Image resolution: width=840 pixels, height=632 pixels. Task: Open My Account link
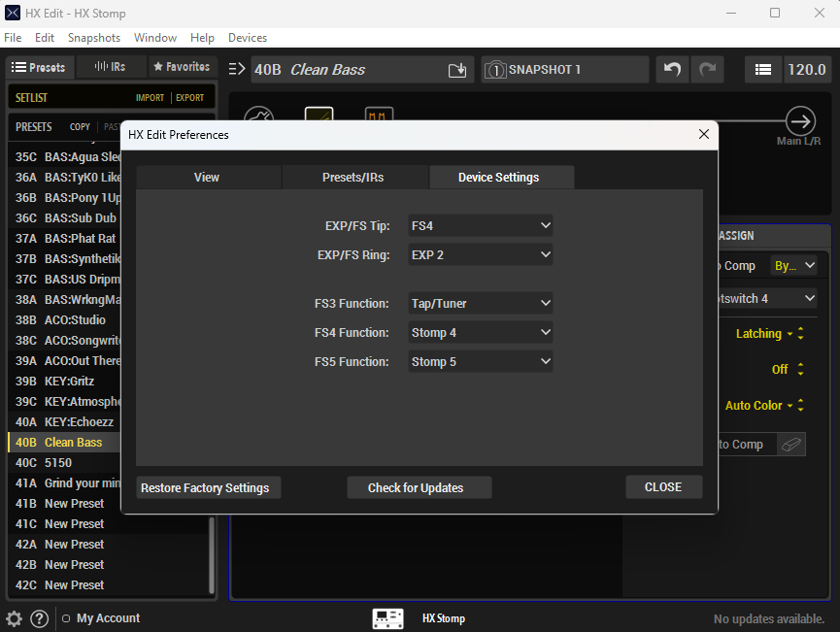click(x=108, y=618)
